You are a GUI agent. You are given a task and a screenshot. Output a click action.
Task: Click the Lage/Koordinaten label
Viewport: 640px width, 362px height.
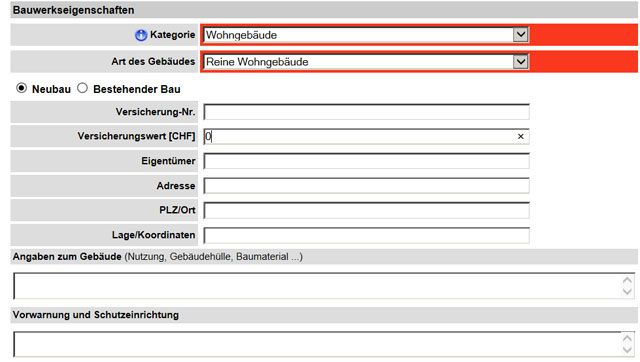point(153,235)
